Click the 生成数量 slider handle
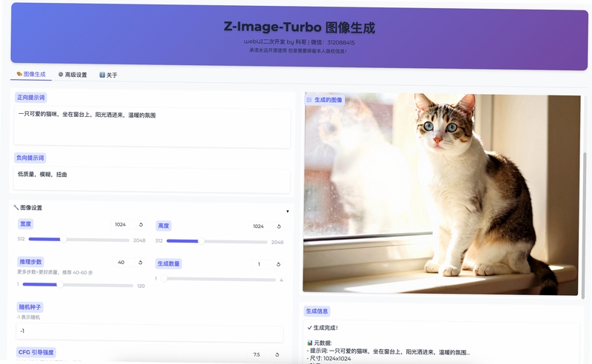This screenshot has width=592, height=364. (x=164, y=279)
